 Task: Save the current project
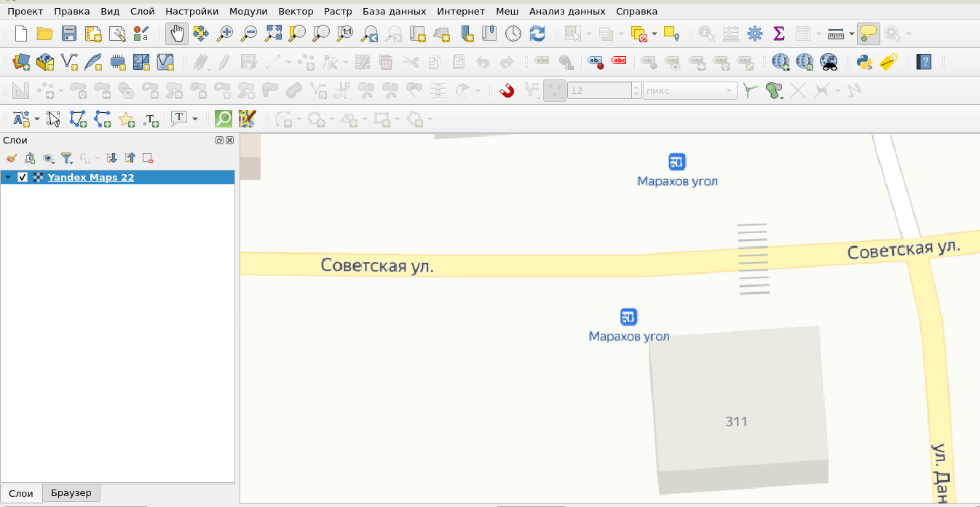tap(68, 34)
